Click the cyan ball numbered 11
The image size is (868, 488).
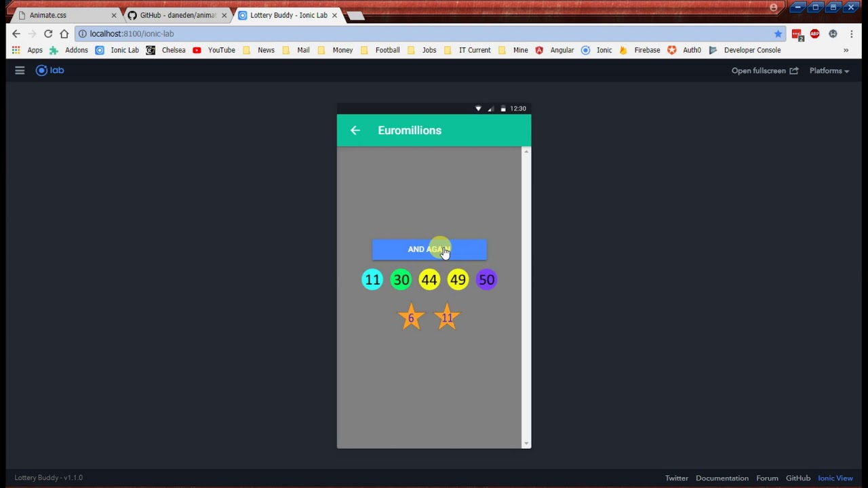[x=372, y=280]
